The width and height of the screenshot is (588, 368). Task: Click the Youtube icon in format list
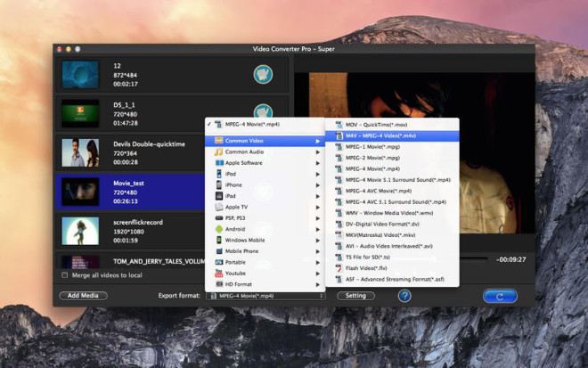pyautogui.click(x=218, y=273)
